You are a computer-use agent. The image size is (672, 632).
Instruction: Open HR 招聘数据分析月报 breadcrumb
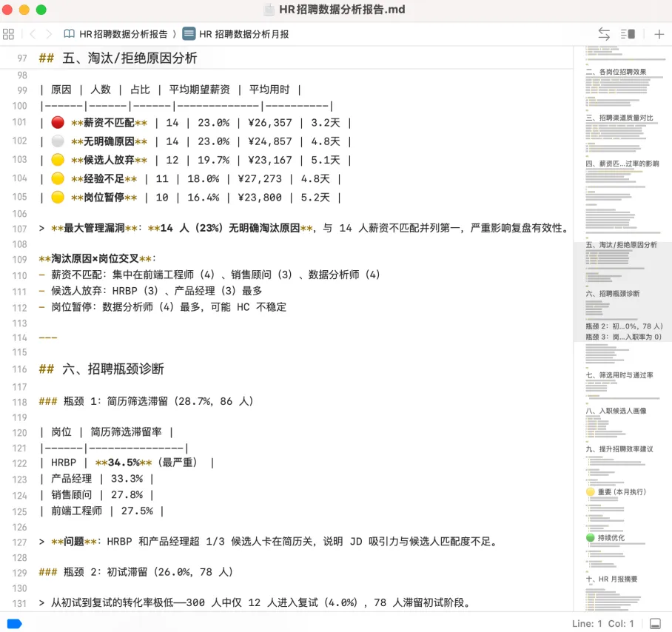(243, 34)
